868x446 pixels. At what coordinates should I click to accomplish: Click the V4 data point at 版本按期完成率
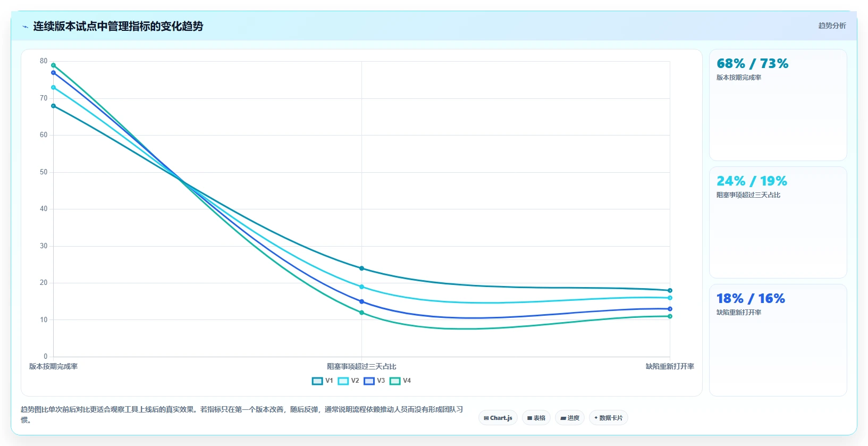click(53, 65)
